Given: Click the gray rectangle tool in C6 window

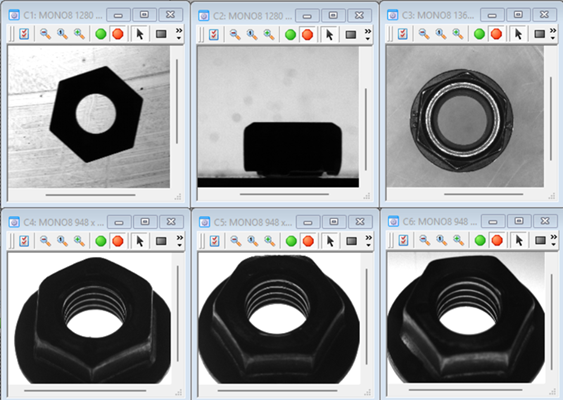Looking at the screenshot, I should click(x=540, y=240).
